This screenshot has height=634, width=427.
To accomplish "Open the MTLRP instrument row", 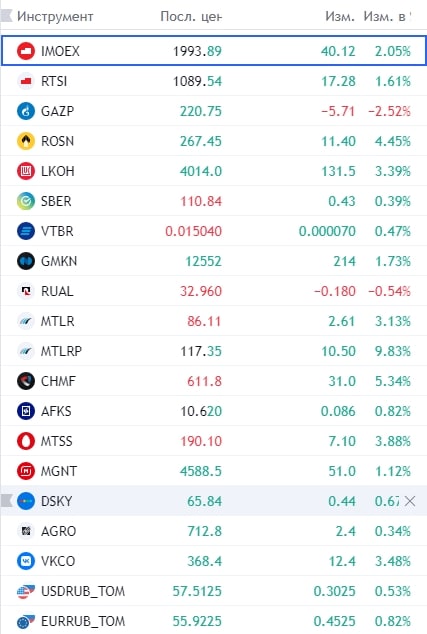I will click(214, 351).
